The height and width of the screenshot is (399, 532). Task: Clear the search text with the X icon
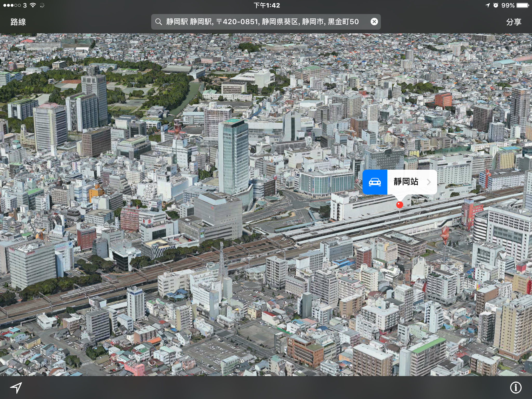click(374, 22)
